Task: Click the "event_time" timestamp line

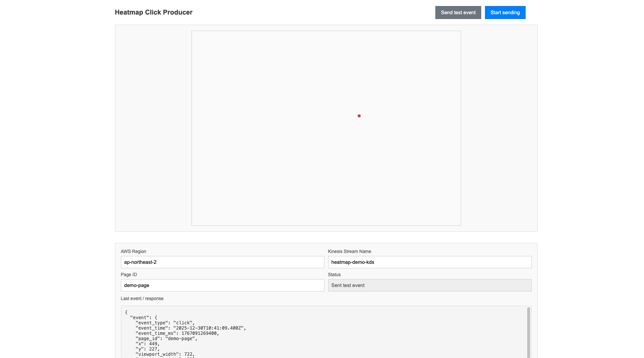Action: point(191,328)
